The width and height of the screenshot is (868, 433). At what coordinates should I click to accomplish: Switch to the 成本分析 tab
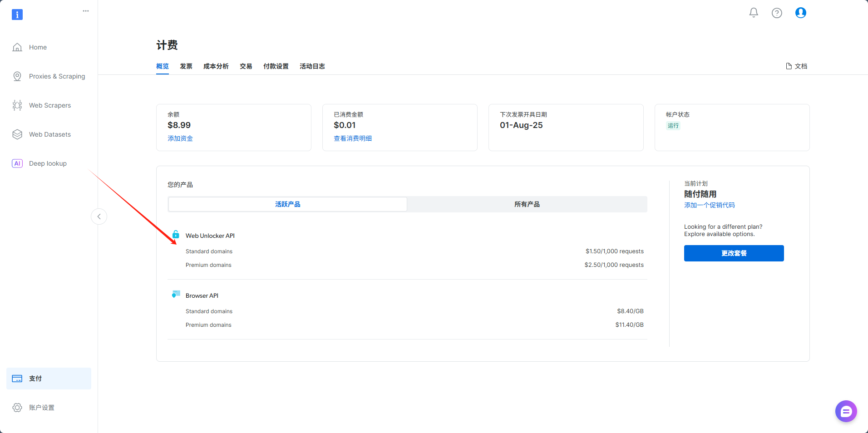point(216,66)
